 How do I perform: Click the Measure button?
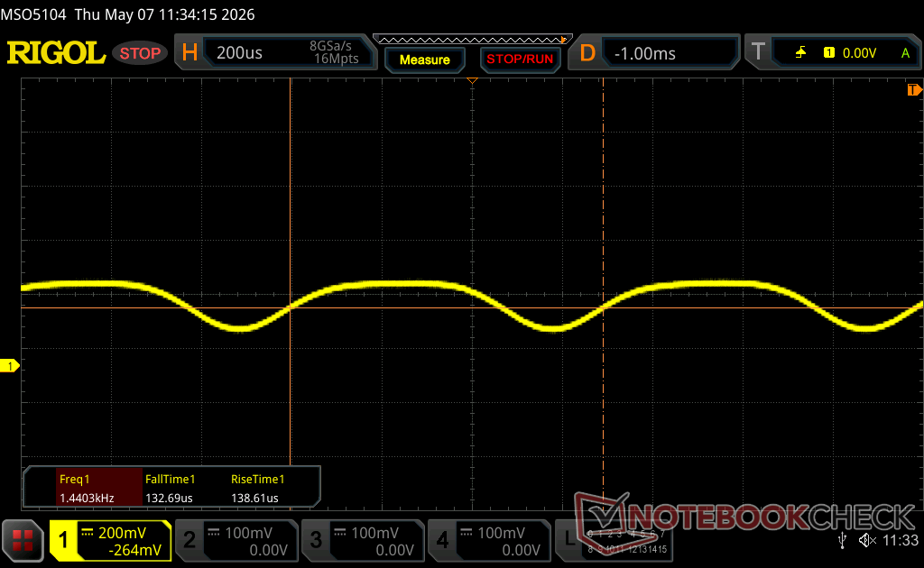tap(424, 60)
